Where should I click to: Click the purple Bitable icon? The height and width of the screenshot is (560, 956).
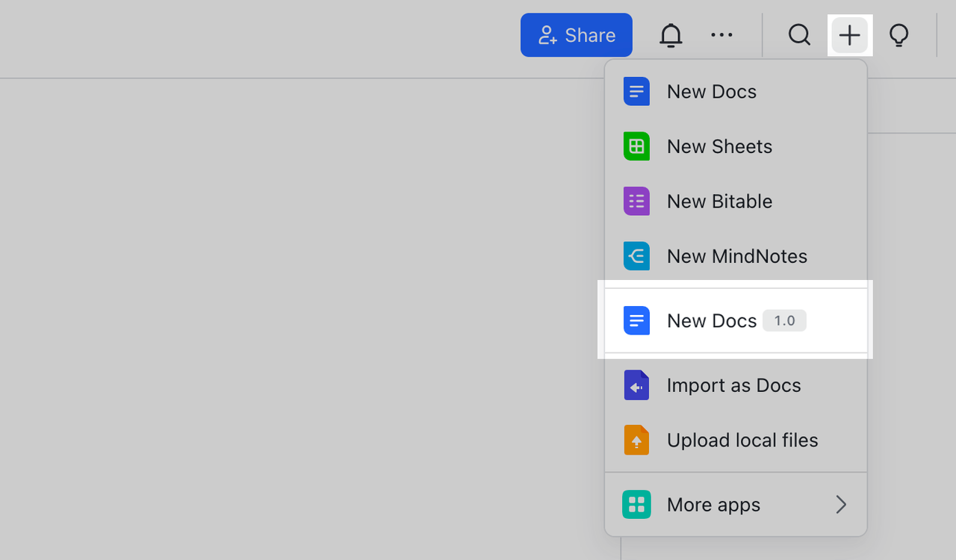pyautogui.click(x=636, y=202)
